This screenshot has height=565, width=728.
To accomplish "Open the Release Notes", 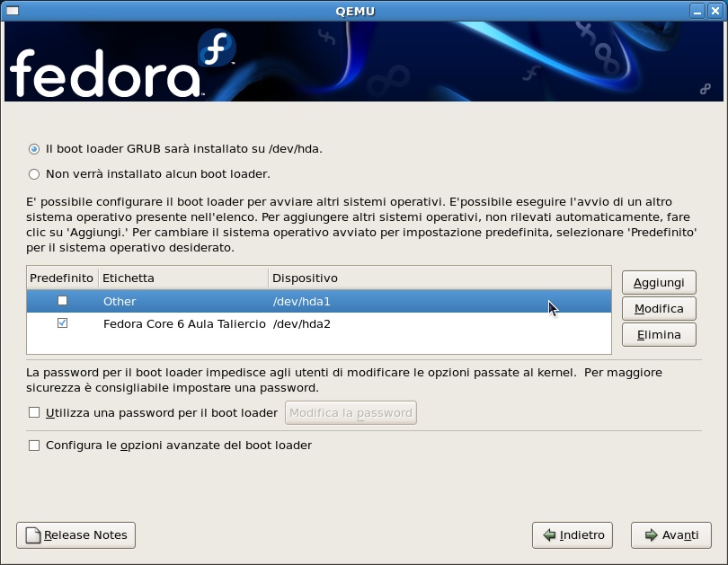I will pos(75,535).
